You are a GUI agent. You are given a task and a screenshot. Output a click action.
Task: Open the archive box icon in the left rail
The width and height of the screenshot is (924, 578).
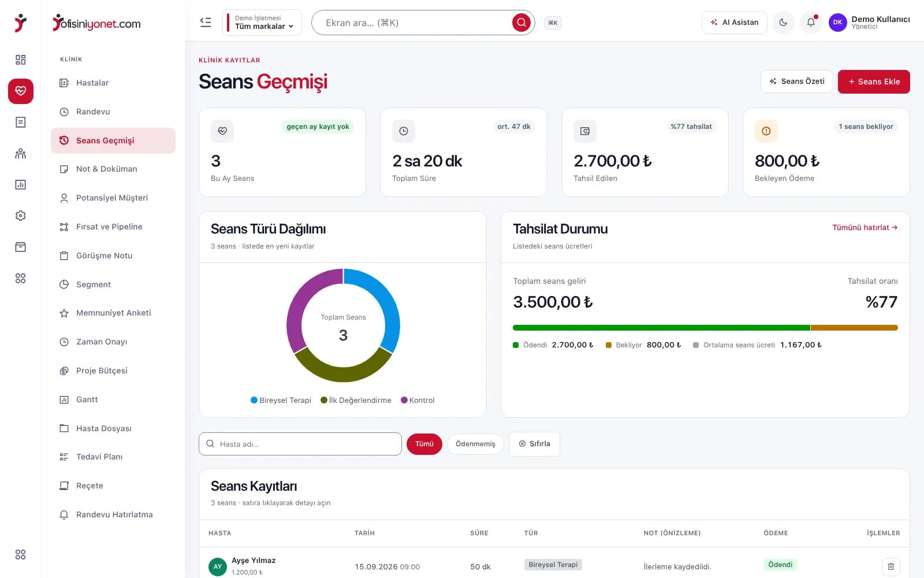point(21,247)
